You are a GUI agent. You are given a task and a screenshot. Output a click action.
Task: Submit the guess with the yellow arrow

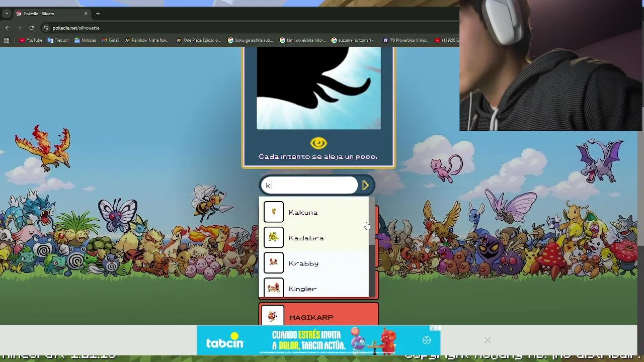tap(366, 186)
